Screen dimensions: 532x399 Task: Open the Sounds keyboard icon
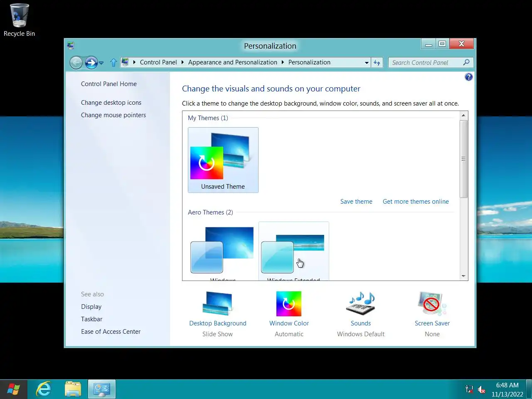(x=361, y=303)
